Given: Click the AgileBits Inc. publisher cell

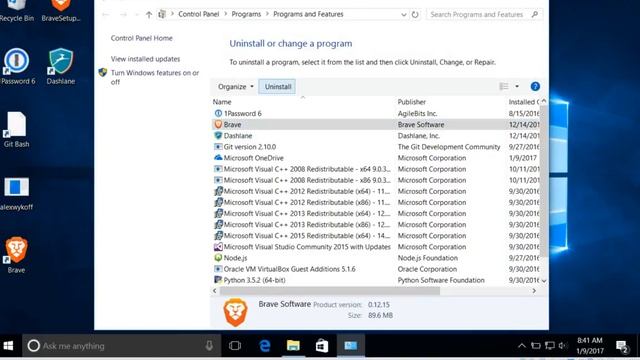Looking at the screenshot, I should point(417,113).
